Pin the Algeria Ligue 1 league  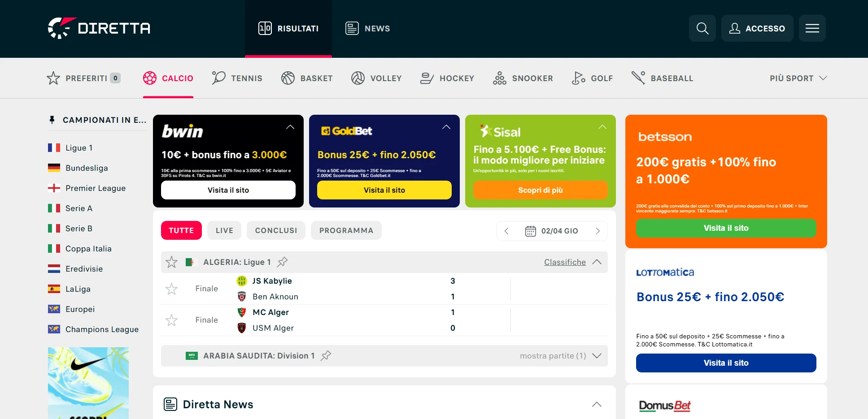[x=282, y=262]
